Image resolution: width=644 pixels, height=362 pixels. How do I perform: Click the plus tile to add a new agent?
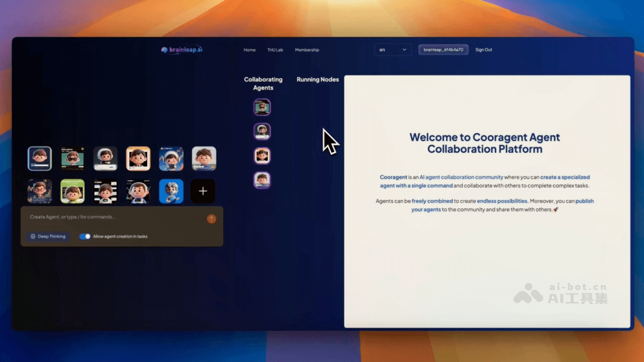click(x=203, y=191)
